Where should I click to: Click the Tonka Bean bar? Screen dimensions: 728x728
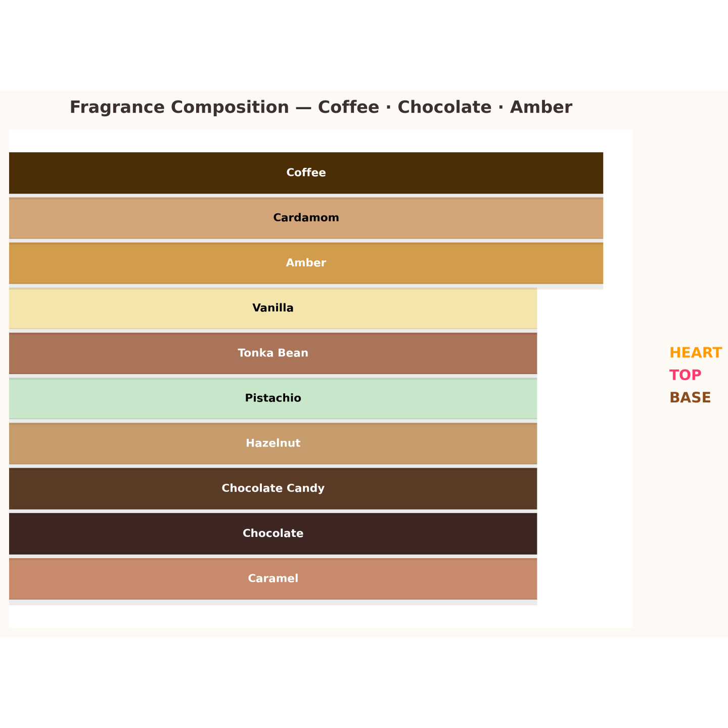tap(273, 353)
